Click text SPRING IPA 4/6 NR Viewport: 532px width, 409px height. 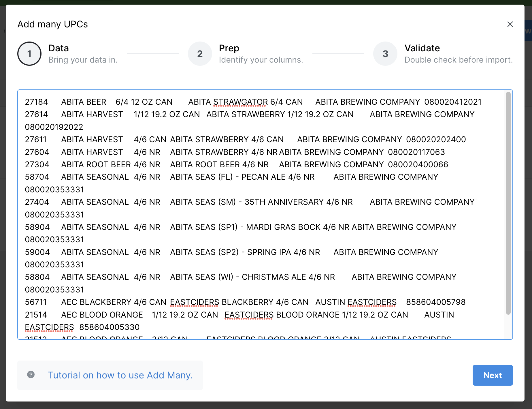[284, 252]
